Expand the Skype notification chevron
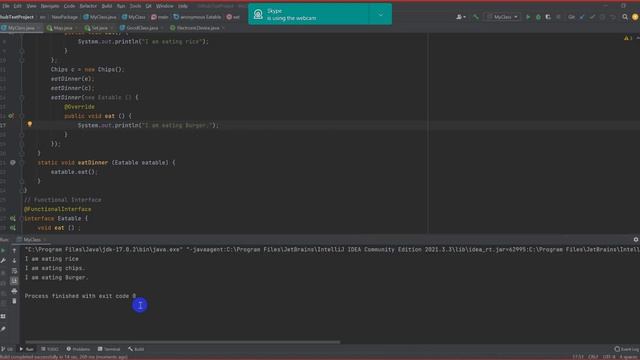Viewport: 640px width, 360px height. 380,14
